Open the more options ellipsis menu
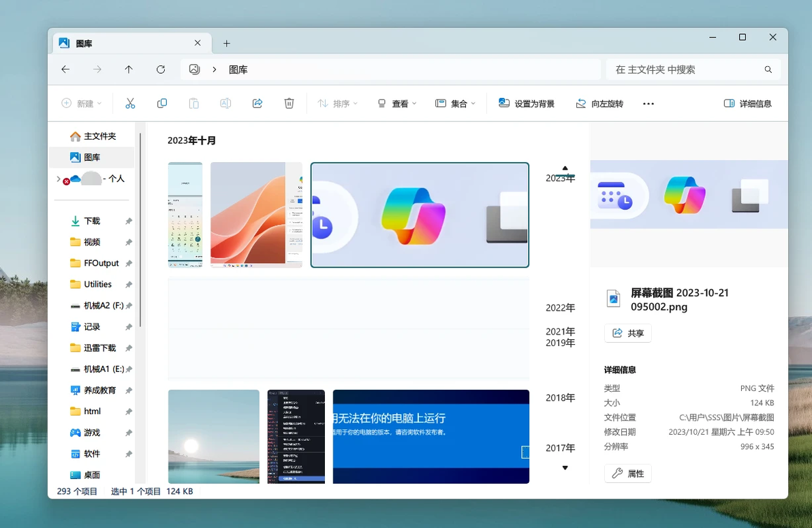812x528 pixels. [x=649, y=104]
